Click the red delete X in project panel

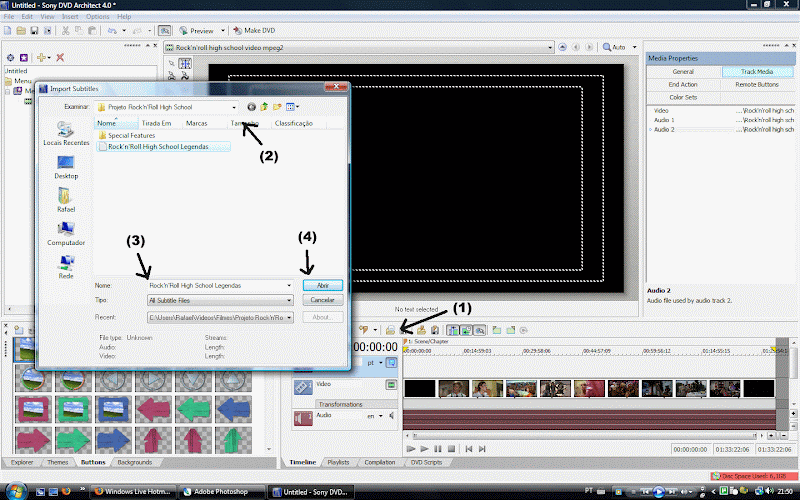(60, 57)
